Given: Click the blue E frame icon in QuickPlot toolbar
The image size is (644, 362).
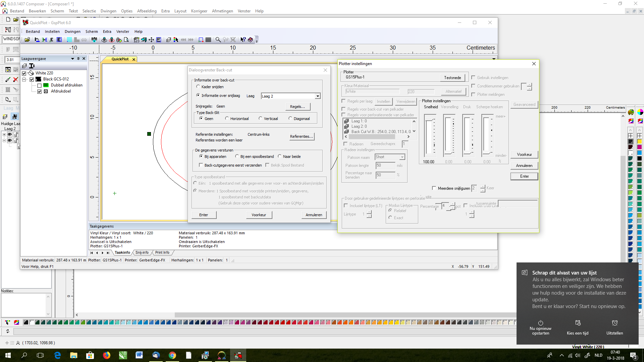Looking at the screenshot, I should (59, 40).
